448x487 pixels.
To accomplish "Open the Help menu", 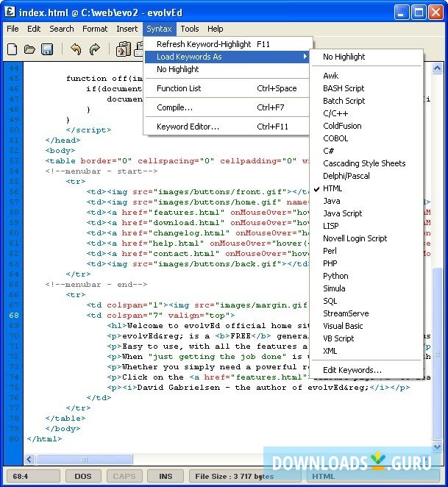I will point(216,29).
